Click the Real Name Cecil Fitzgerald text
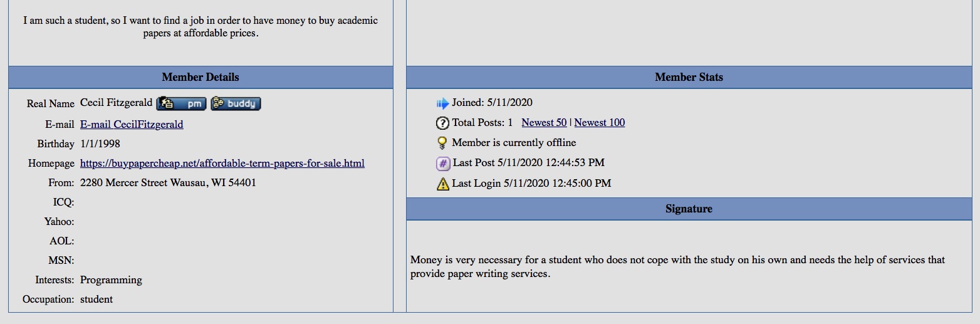The width and height of the screenshot is (980, 324). click(x=117, y=103)
